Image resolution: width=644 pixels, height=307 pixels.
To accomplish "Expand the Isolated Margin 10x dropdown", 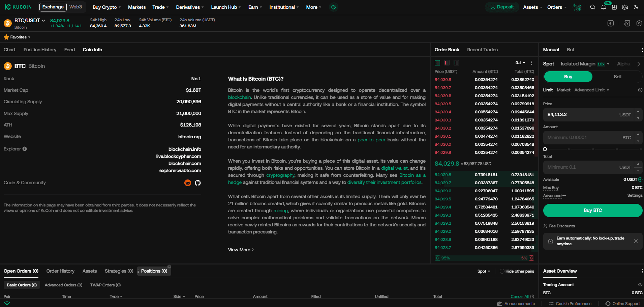I will click(x=585, y=64).
